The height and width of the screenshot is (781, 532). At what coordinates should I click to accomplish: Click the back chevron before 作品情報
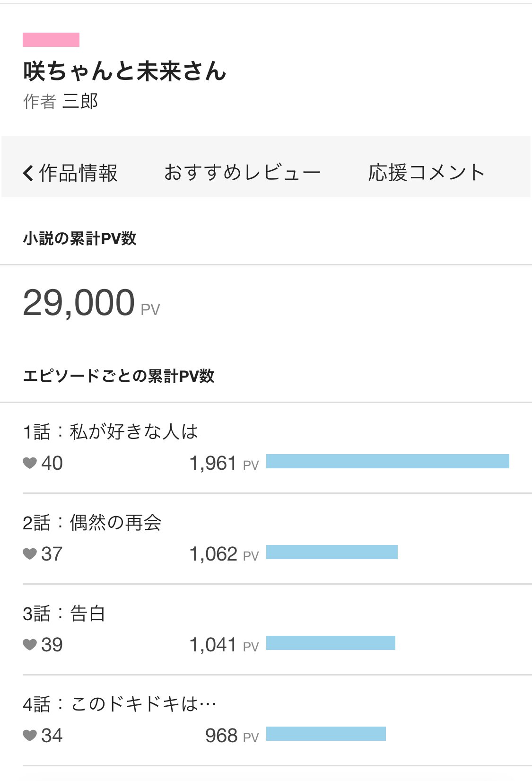[x=28, y=173]
